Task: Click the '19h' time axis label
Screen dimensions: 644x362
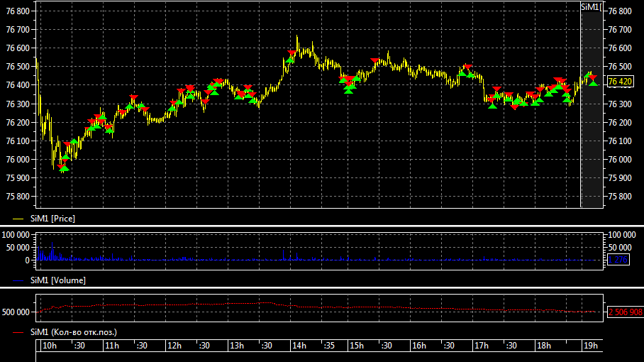Action: [591, 346]
